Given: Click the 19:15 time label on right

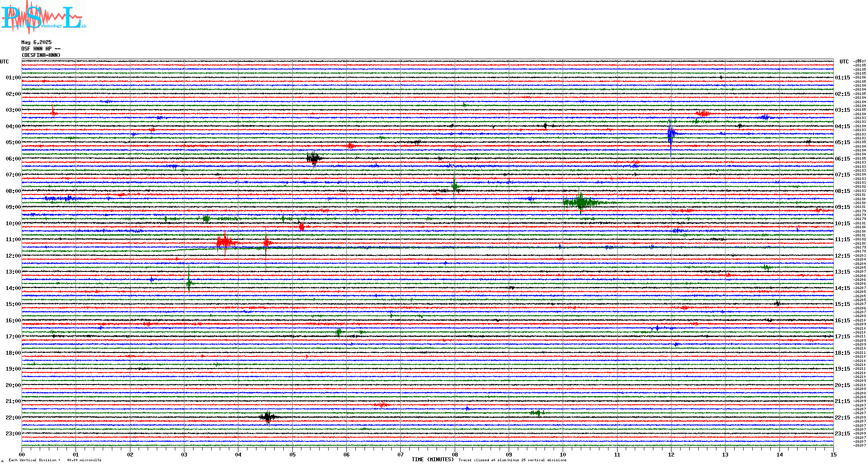Looking at the screenshot, I should point(843,369).
